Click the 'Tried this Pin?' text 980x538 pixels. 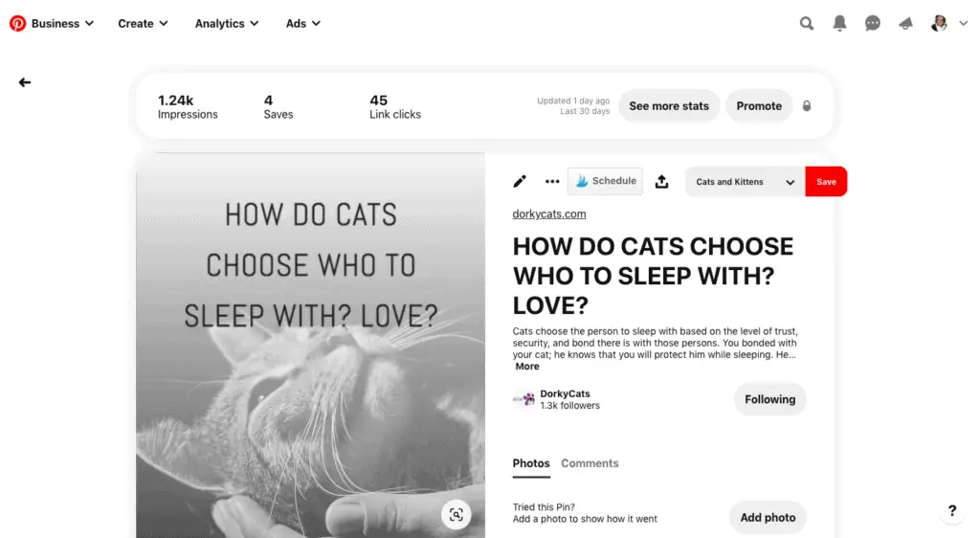pyautogui.click(x=544, y=507)
